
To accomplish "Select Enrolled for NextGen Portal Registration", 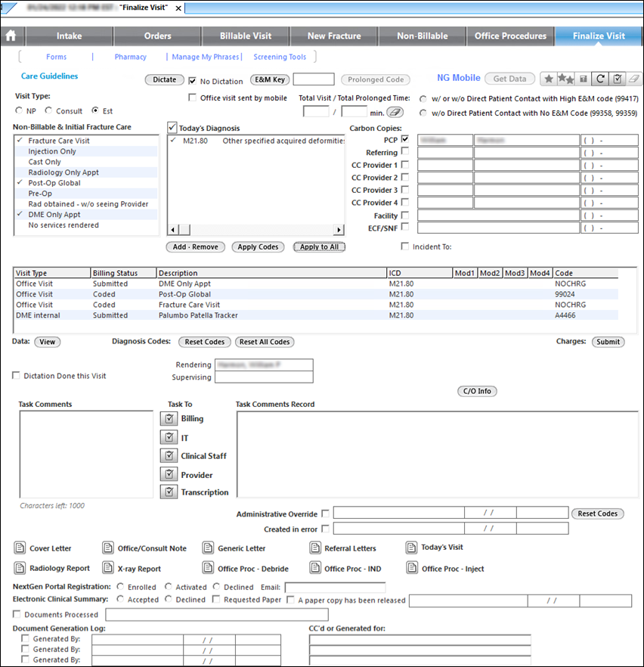I will coord(120,587).
